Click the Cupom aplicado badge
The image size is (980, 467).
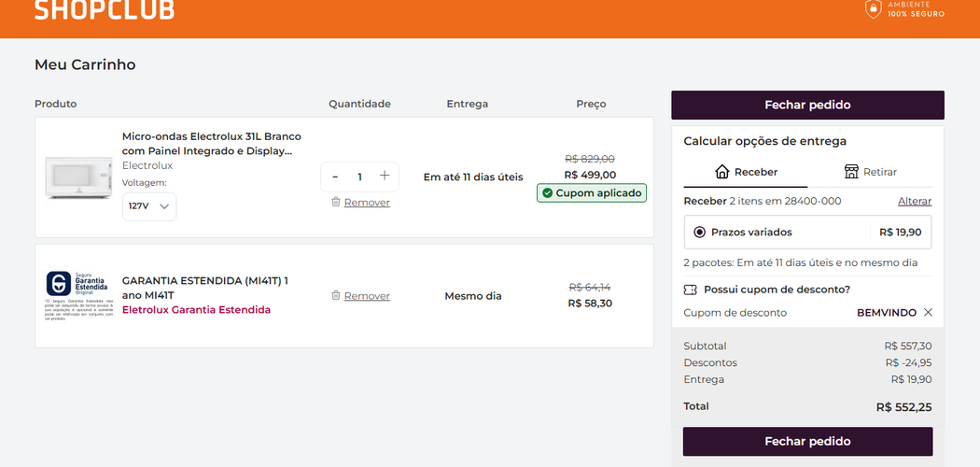[x=591, y=193]
